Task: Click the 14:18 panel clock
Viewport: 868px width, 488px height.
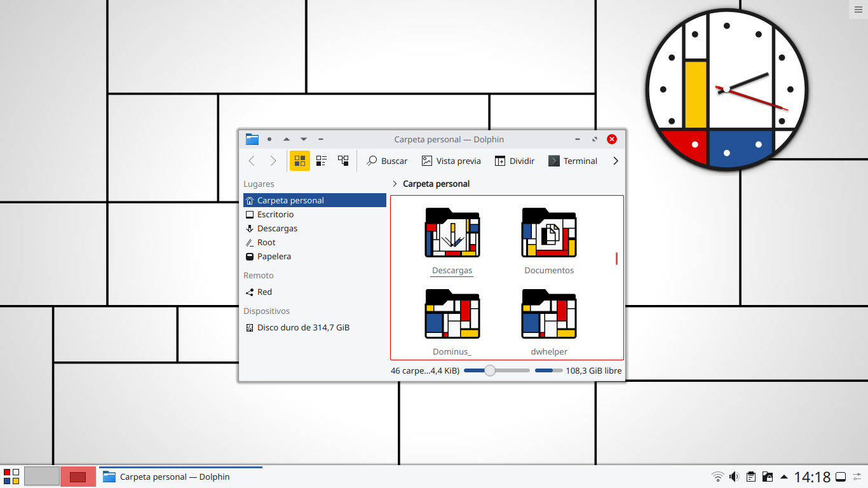Action: click(812, 477)
